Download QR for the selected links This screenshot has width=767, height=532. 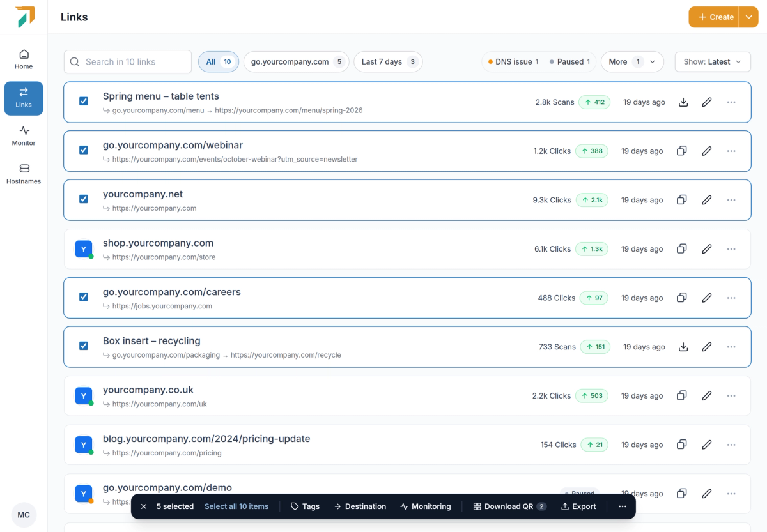click(x=509, y=506)
